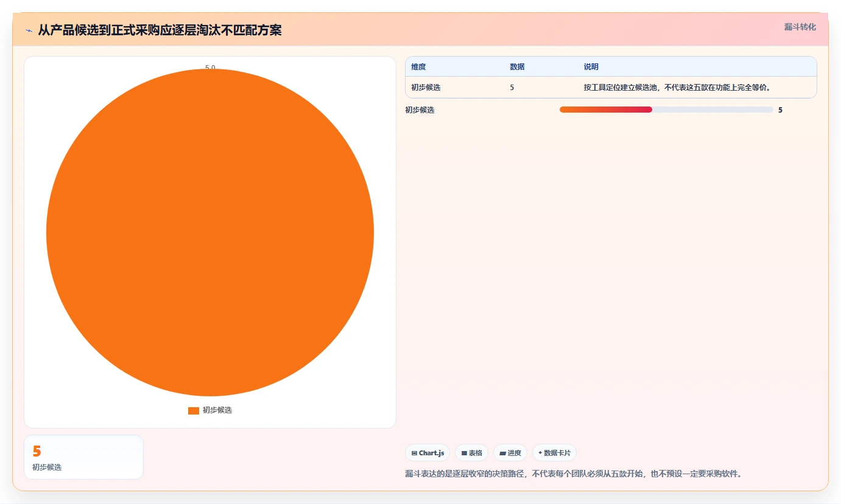Click the 进度 chip
This screenshot has width=841, height=504.
click(x=510, y=453)
